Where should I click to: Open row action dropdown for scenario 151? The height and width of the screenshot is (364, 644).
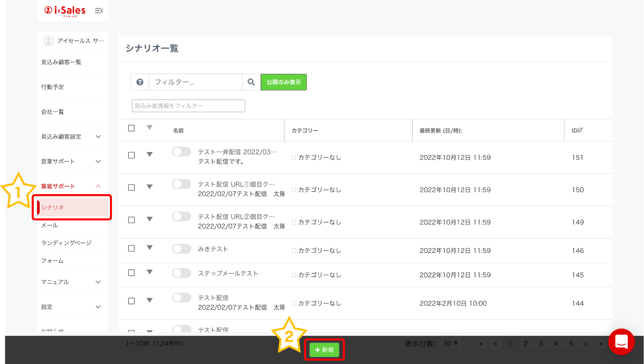pyautogui.click(x=150, y=155)
